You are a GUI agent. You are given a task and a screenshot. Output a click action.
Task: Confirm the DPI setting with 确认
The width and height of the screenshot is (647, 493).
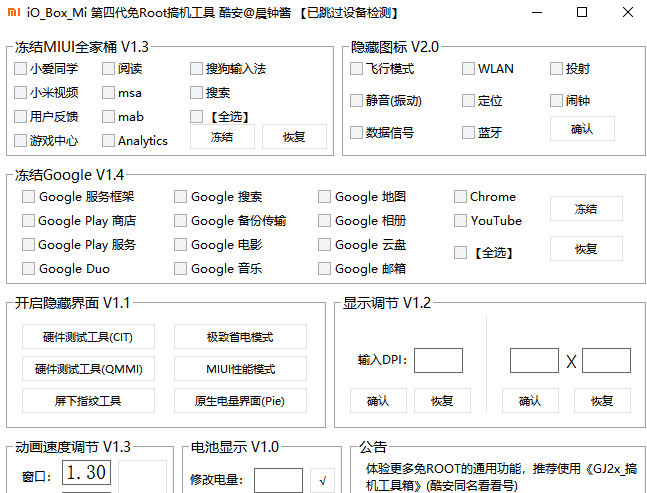[378, 401]
